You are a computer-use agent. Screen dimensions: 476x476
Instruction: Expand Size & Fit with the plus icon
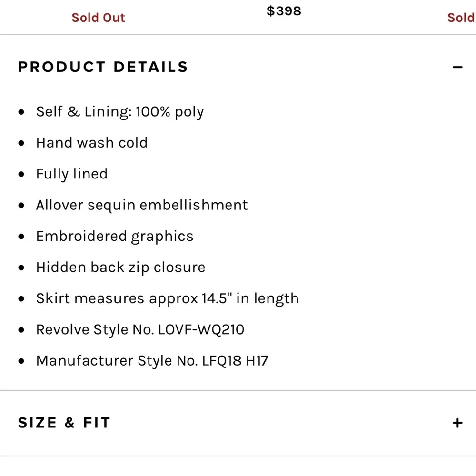pyautogui.click(x=457, y=423)
